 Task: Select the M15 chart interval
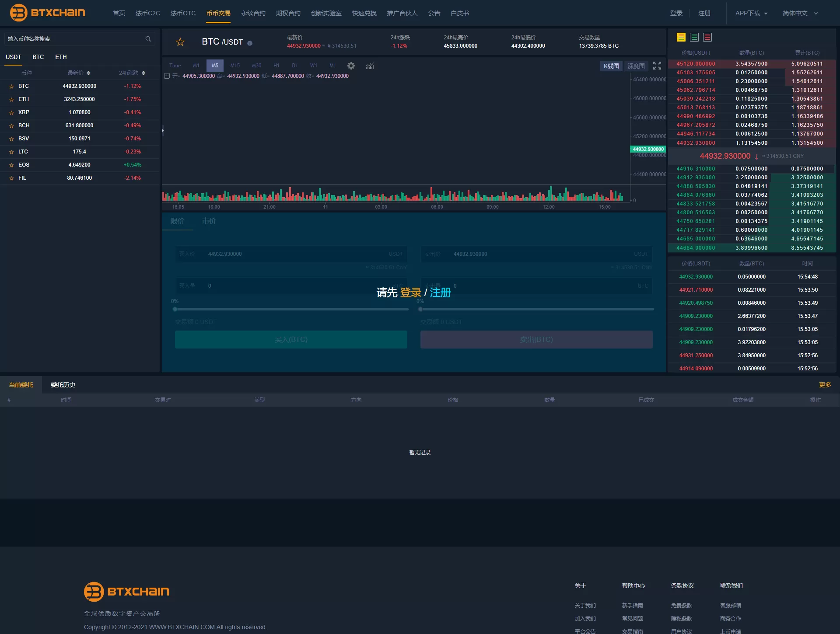pyautogui.click(x=235, y=66)
